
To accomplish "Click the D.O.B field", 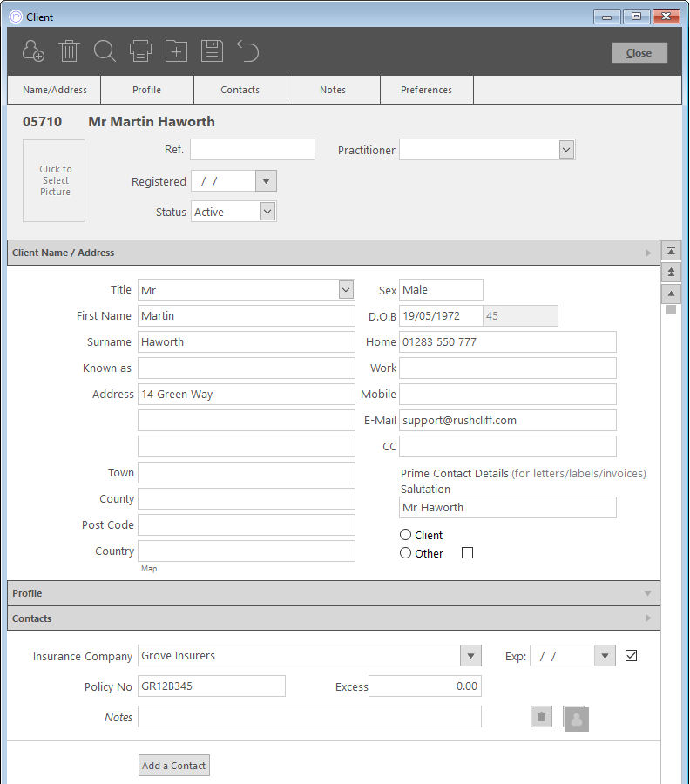I will [x=441, y=315].
